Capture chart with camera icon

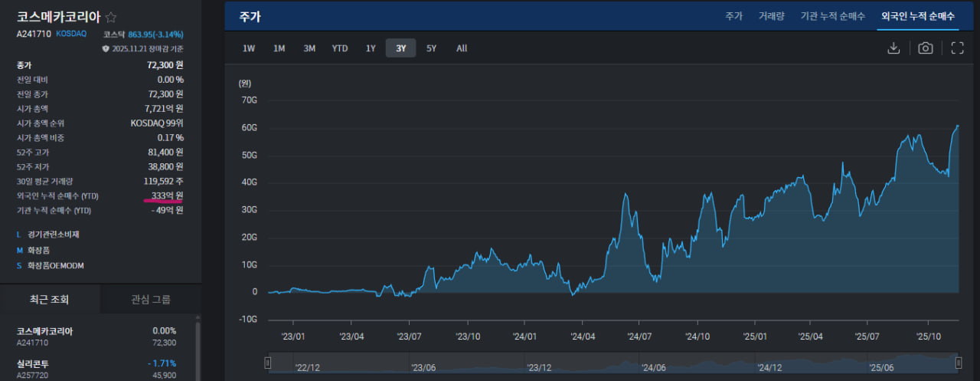[x=926, y=48]
